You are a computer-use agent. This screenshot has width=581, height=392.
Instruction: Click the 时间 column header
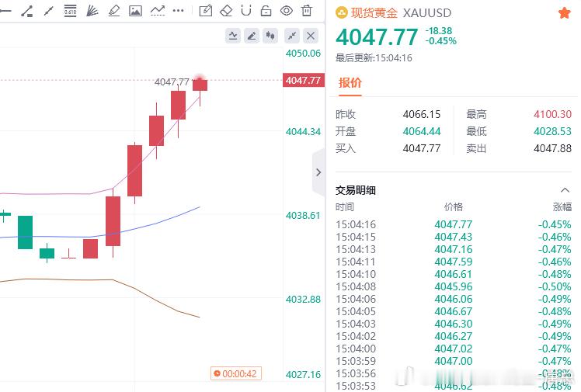tap(345, 207)
